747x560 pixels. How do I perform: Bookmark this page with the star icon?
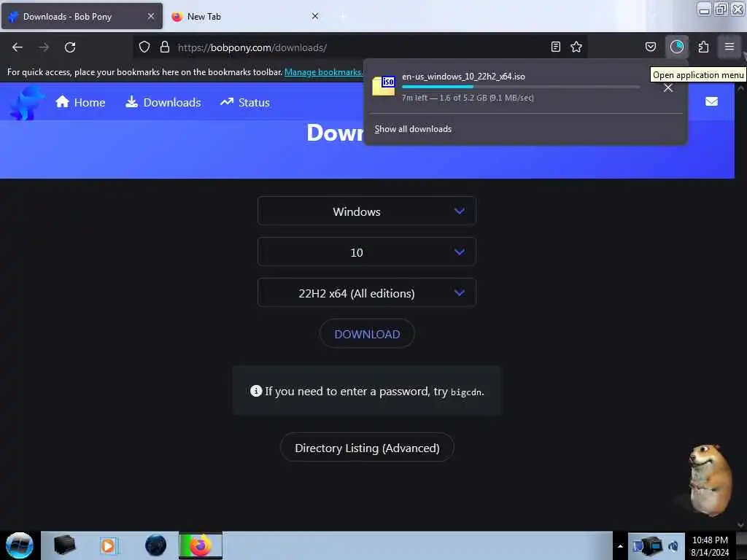point(576,47)
